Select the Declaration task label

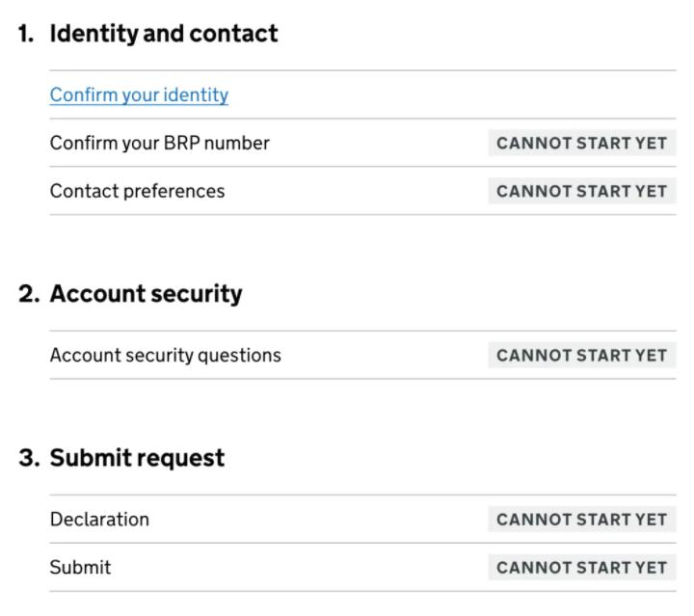(x=99, y=519)
